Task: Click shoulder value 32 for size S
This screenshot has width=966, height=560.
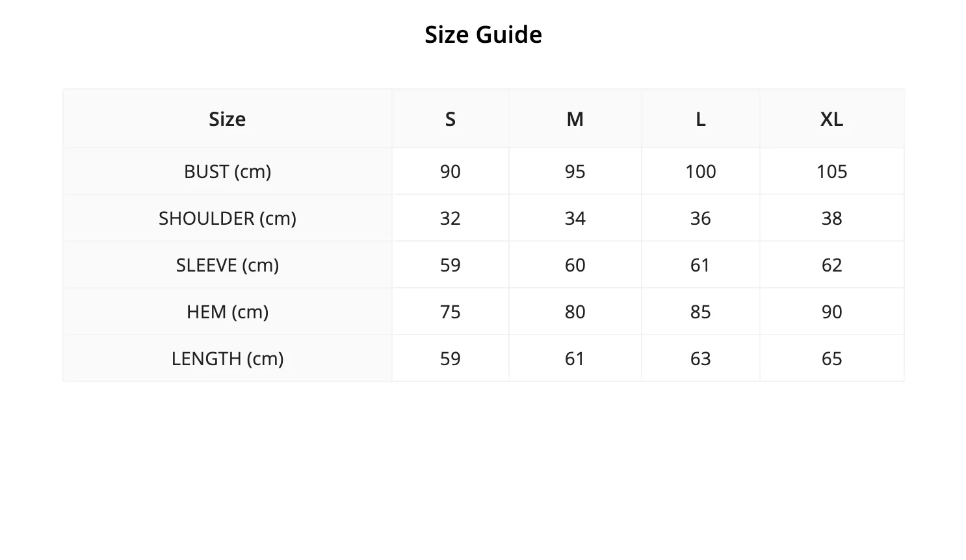Action: click(450, 218)
